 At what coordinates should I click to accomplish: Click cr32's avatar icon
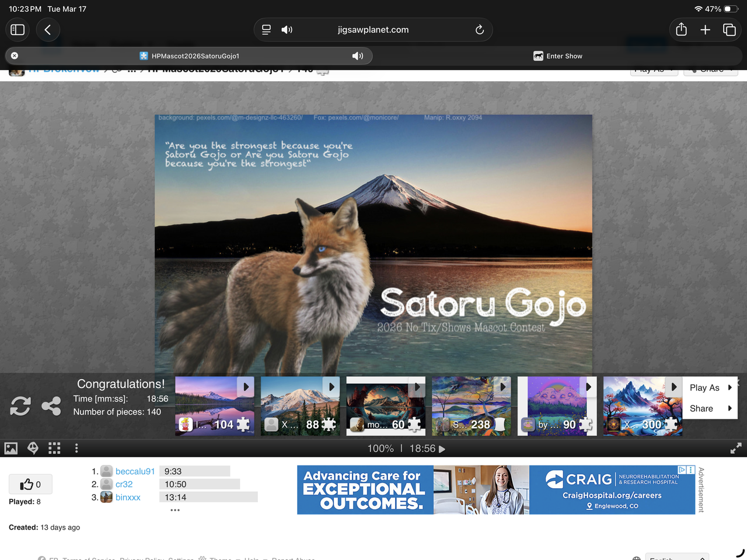pos(106,484)
